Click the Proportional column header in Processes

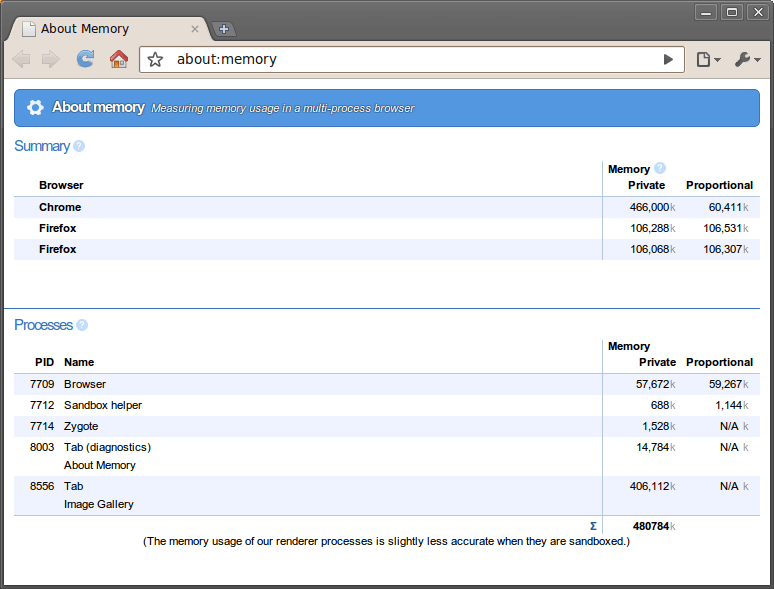click(x=719, y=362)
